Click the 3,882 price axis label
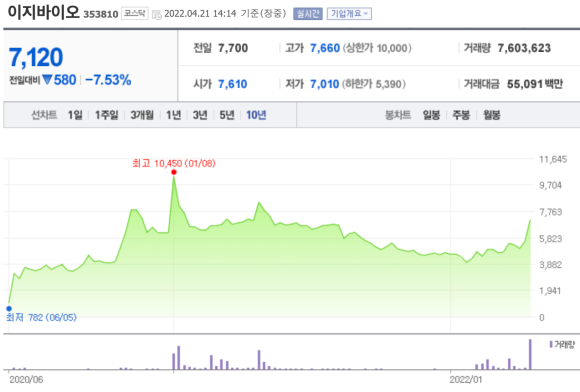The width and height of the screenshot is (580, 392). pyautogui.click(x=550, y=265)
